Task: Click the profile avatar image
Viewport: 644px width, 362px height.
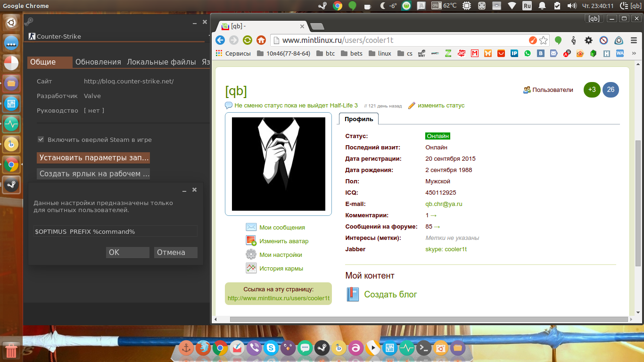Action: click(x=278, y=164)
